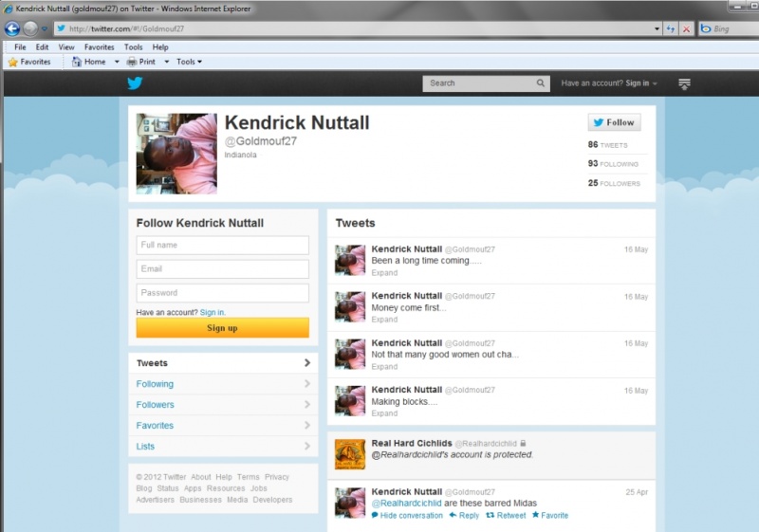Open the Favorites menu
This screenshot has height=532, width=759.
click(x=100, y=46)
